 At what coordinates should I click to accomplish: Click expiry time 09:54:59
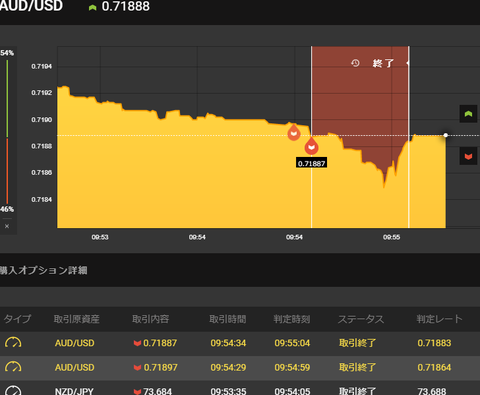(292, 367)
